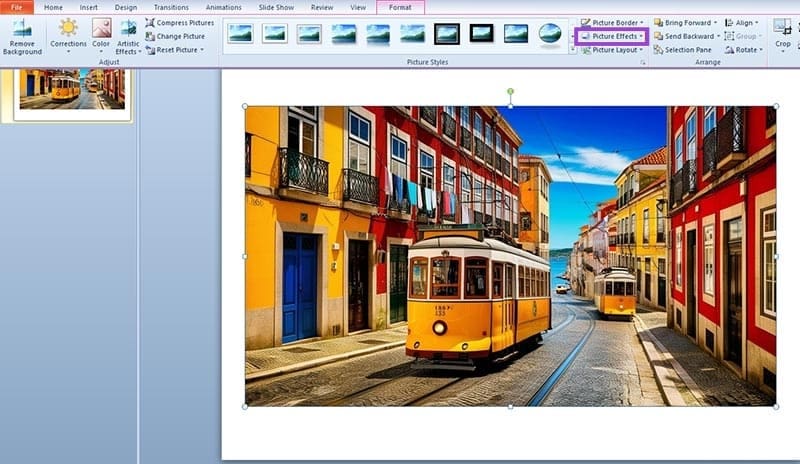Expand the Picture Border dropdown

(613, 22)
